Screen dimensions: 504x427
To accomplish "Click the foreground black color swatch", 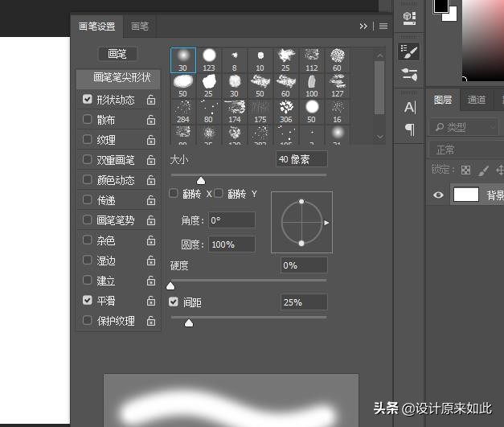I will 440,6.
